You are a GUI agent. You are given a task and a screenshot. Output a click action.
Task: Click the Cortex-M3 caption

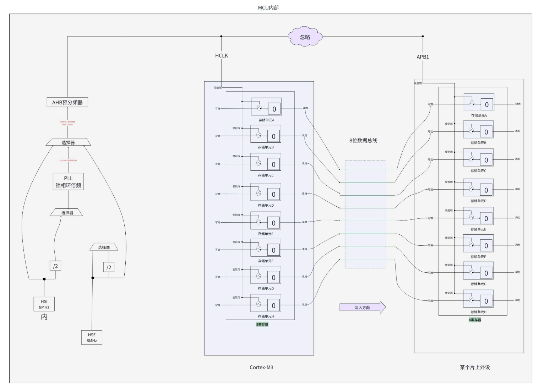point(261,367)
